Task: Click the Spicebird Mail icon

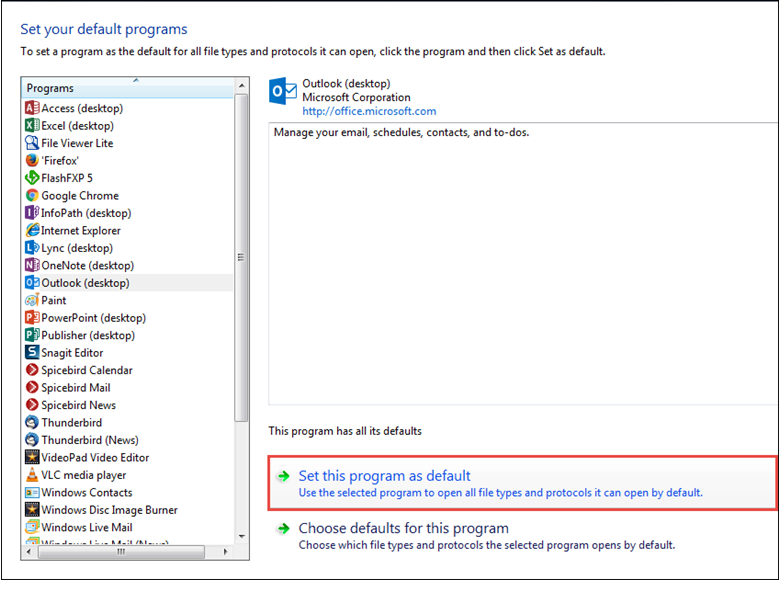Action: 32,387
